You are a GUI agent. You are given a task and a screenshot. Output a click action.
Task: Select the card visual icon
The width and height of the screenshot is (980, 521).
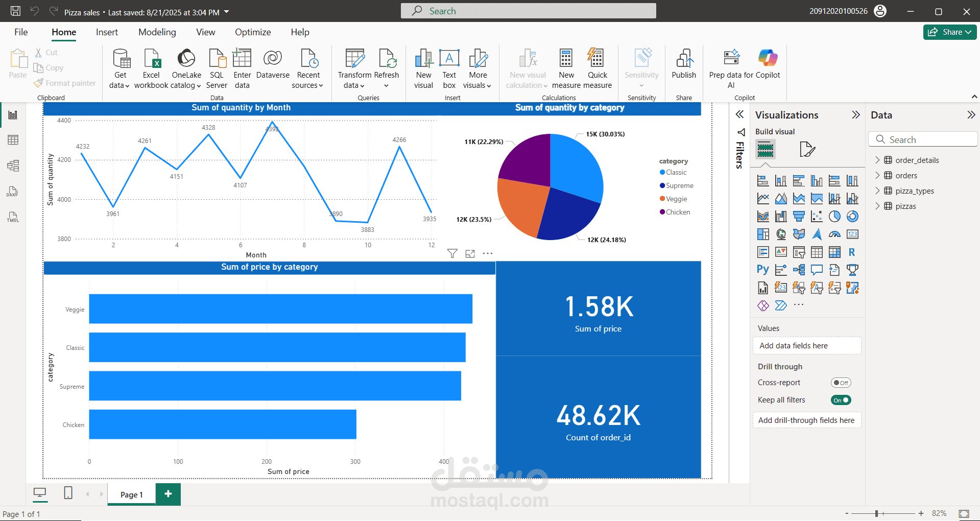(x=852, y=234)
